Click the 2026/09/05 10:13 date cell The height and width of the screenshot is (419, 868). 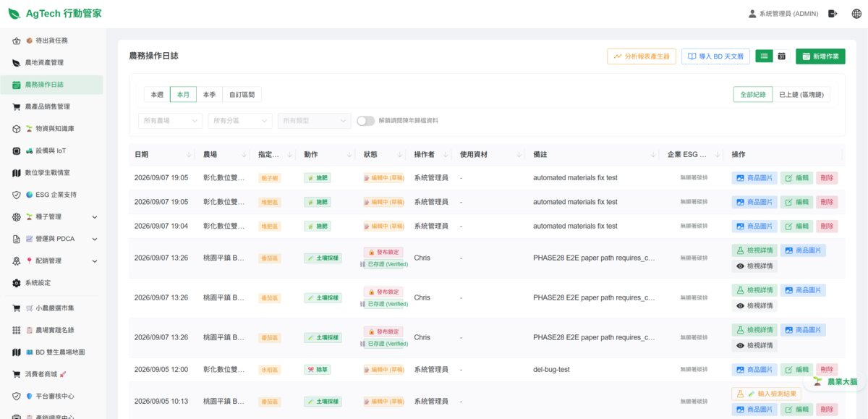click(161, 402)
